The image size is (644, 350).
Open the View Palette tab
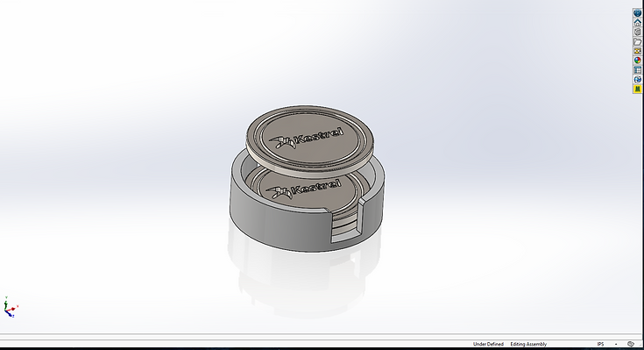tap(638, 51)
